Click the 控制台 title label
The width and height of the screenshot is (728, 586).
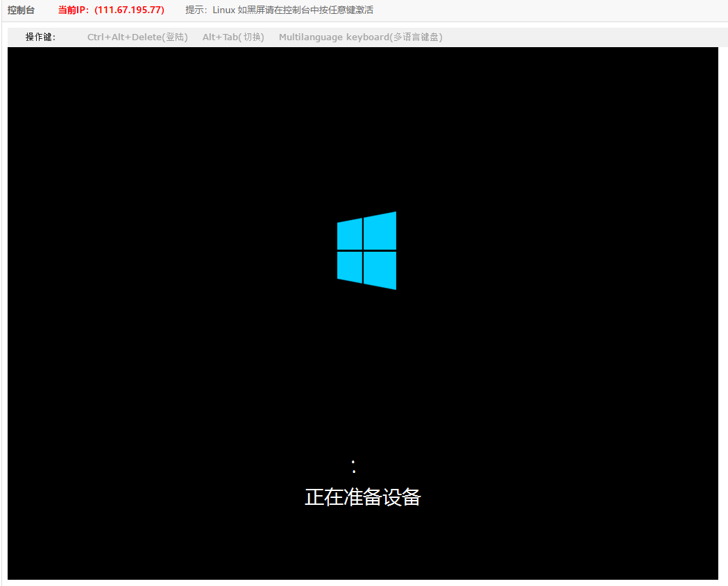[x=21, y=10]
